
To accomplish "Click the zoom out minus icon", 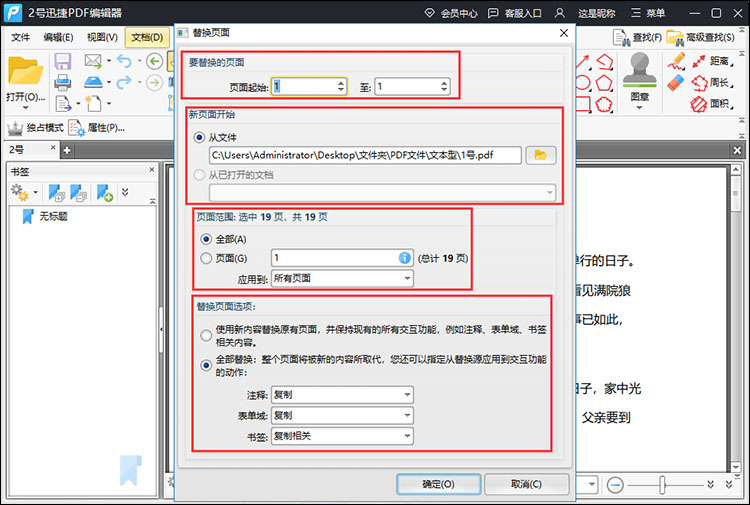I will pyautogui.click(x=615, y=485).
